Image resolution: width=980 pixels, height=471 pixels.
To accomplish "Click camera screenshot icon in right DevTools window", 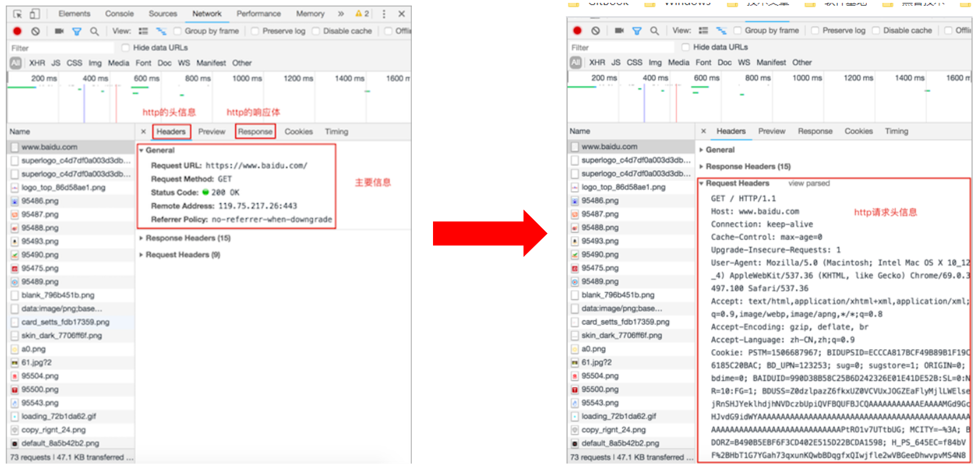I will (619, 30).
